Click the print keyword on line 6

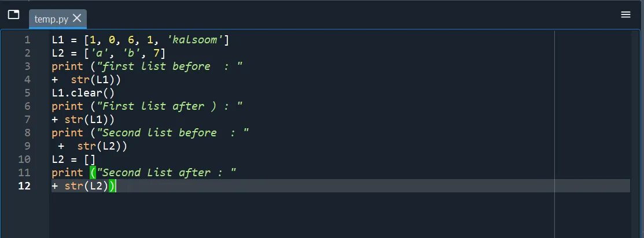click(67, 106)
